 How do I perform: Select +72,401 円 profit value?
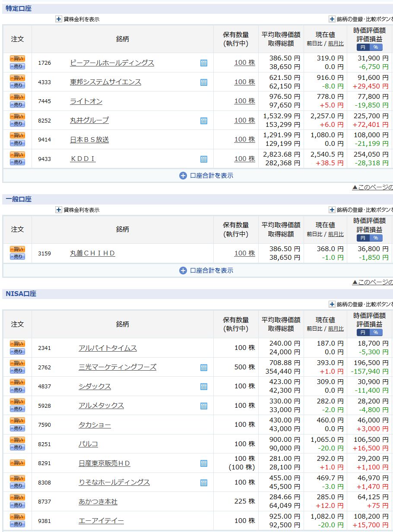tap(370, 124)
